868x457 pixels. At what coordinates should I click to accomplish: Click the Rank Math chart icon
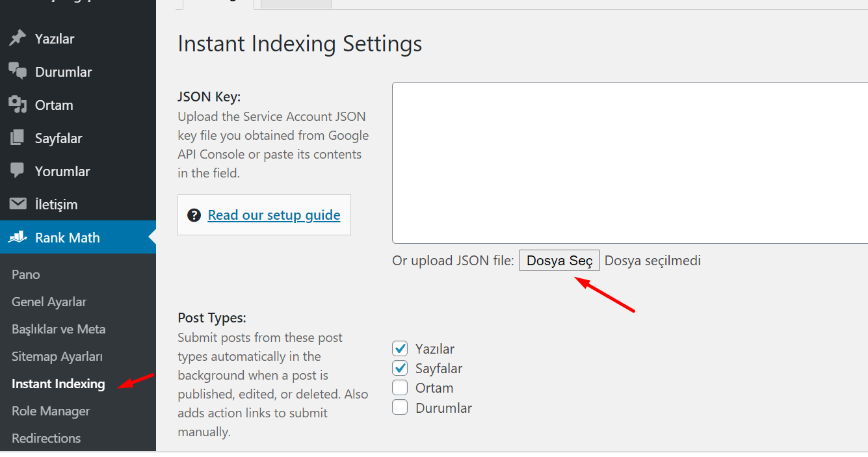point(18,237)
